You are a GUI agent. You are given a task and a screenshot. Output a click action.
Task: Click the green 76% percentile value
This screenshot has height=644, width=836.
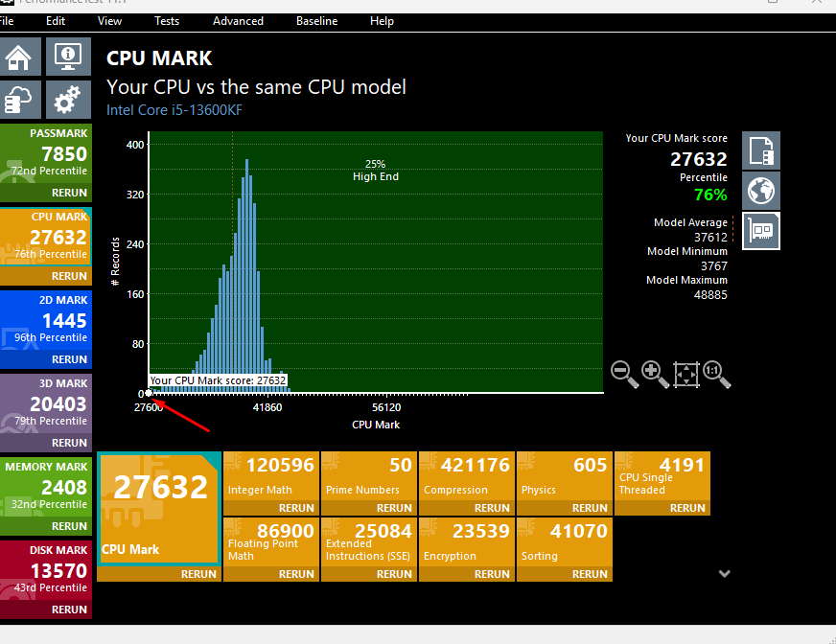point(710,195)
